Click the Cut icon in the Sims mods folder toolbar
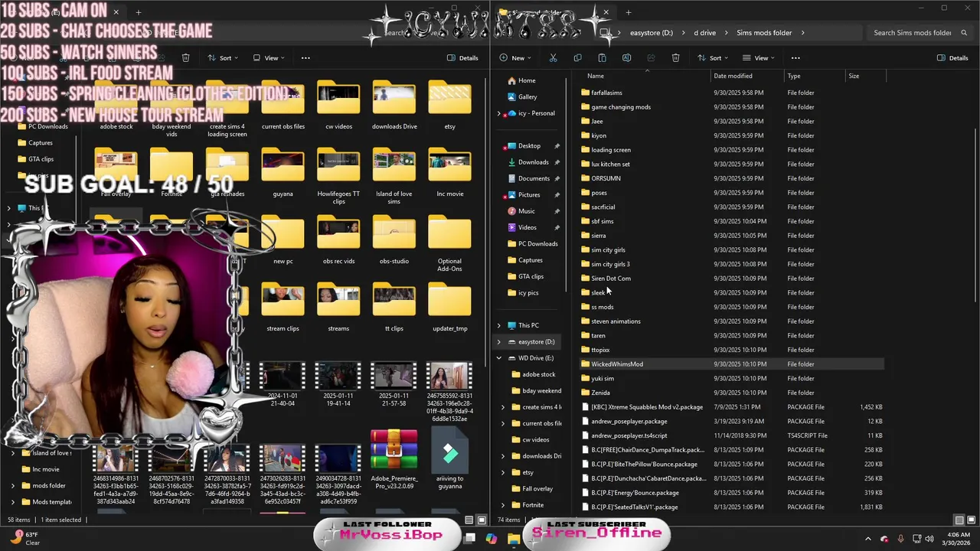The image size is (980, 551). coord(553,58)
